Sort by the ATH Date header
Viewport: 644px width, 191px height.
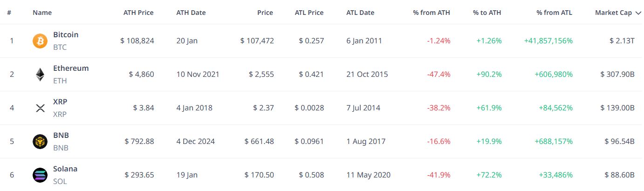coord(191,13)
